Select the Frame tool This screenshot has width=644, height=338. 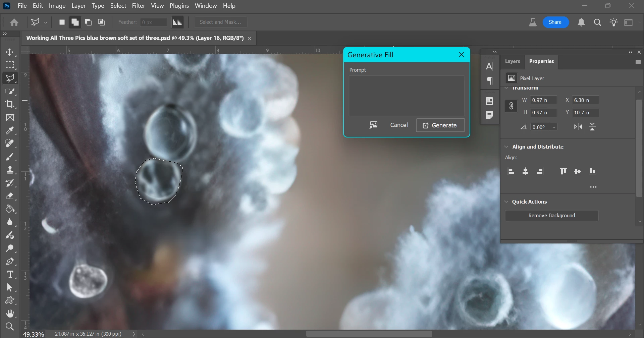[10, 117]
